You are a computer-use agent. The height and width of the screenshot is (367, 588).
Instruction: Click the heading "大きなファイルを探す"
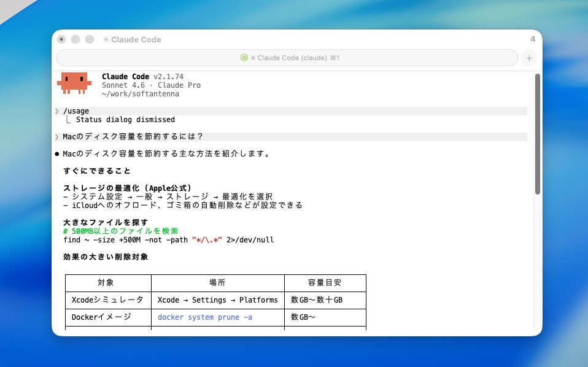[106, 222]
